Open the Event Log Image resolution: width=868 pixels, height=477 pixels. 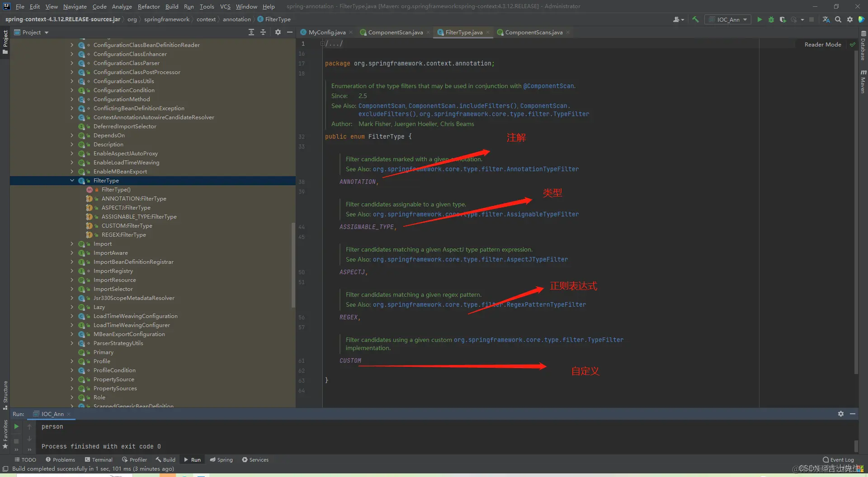[838, 460]
